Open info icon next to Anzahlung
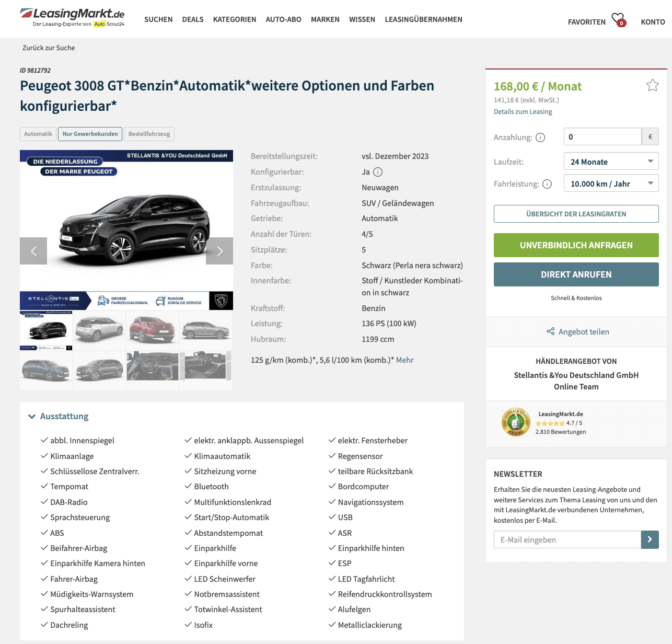672x644 pixels. (540, 137)
